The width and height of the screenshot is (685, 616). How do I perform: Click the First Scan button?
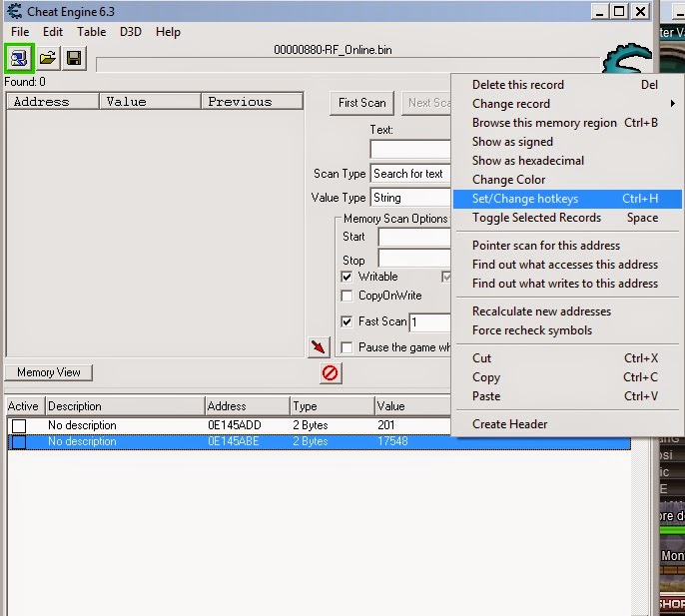(362, 103)
